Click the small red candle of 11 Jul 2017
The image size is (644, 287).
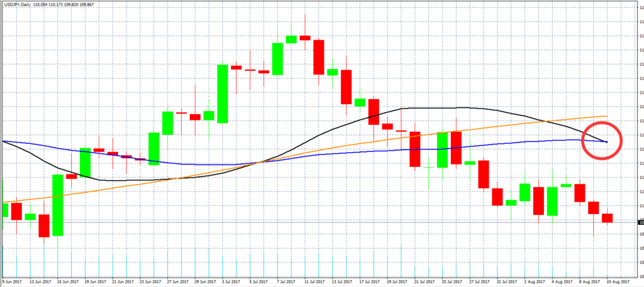point(305,38)
